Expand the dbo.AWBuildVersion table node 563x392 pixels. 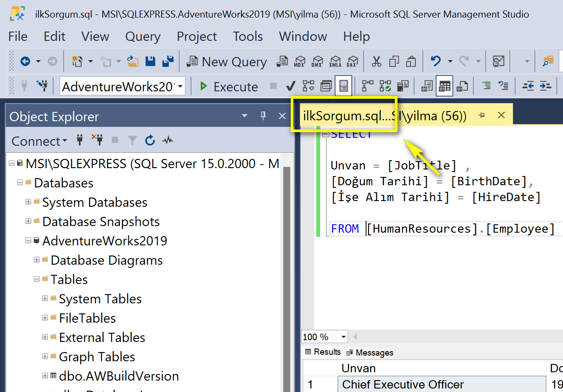point(45,375)
